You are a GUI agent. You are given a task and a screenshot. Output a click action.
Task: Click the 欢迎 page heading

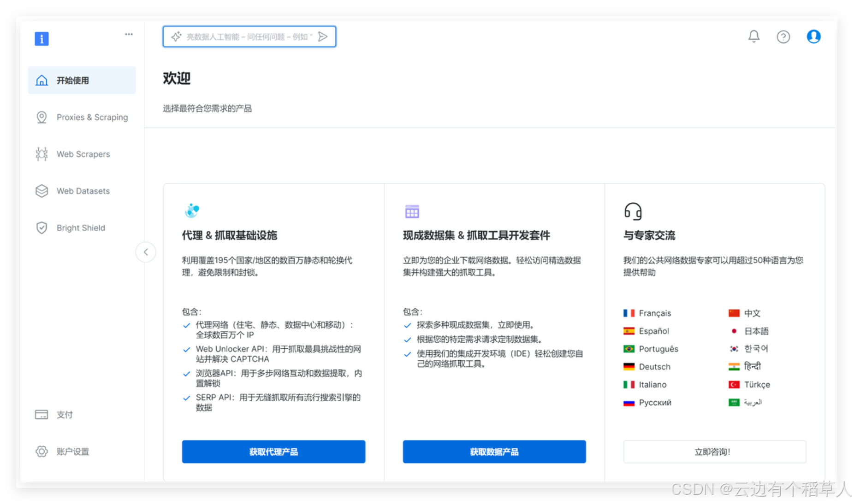click(177, 78)
